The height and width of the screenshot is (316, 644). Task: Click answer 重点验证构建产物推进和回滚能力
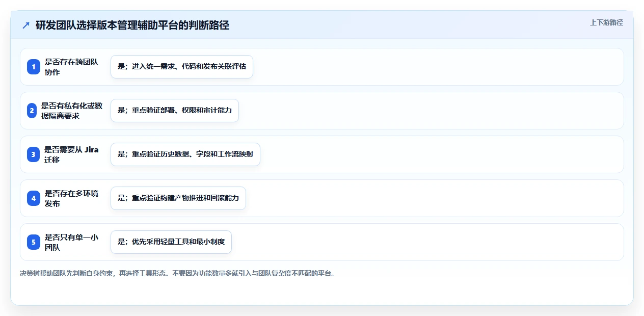click(178, 198)
